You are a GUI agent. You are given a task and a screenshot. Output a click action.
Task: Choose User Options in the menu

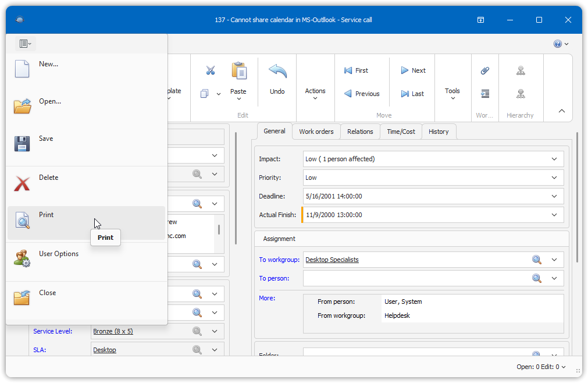(58, 254)
